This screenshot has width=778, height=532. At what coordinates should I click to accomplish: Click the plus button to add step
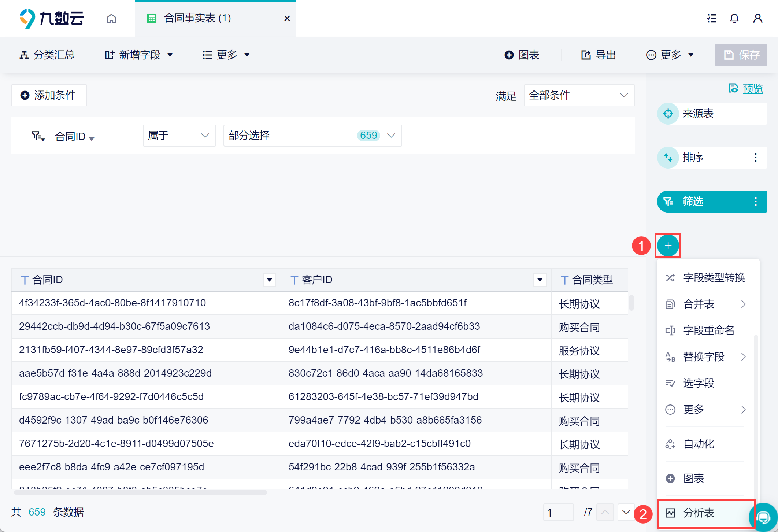coord(668,245)
